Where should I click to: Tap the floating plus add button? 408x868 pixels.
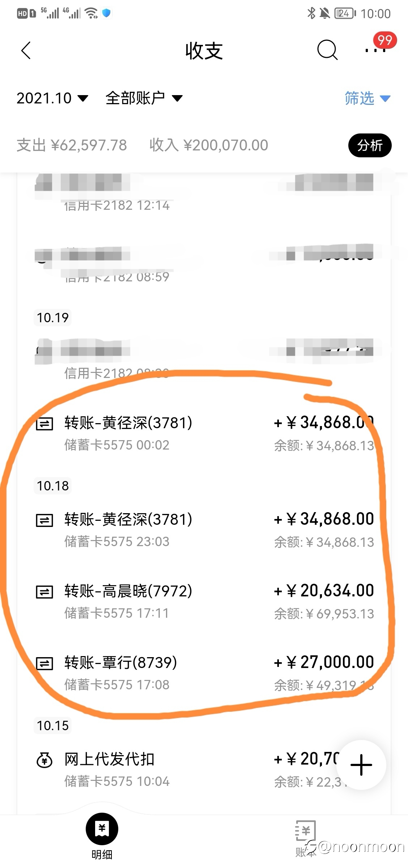click(x=361, y=765)
